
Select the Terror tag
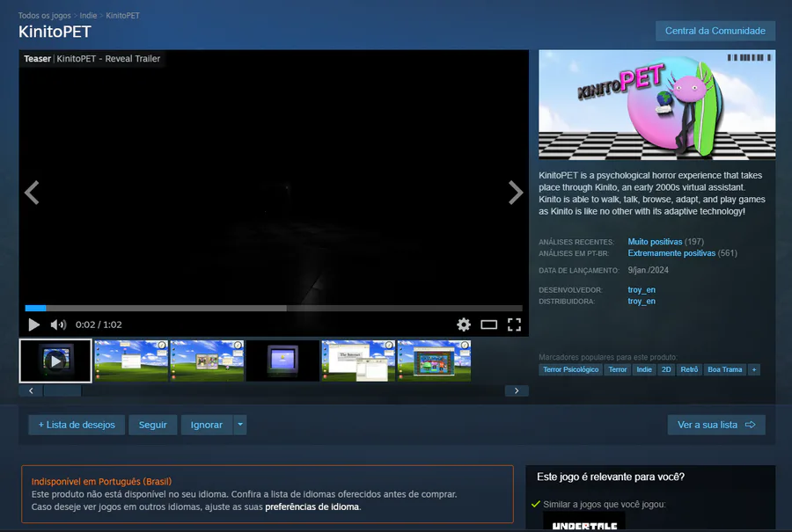(617, 369)
